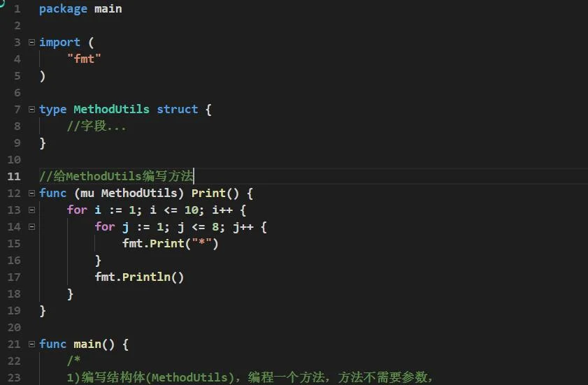The image size is (588, 385).
Task: Click the comment '//给MethodUtils编写方法'
Action: [x=116, y=177]
